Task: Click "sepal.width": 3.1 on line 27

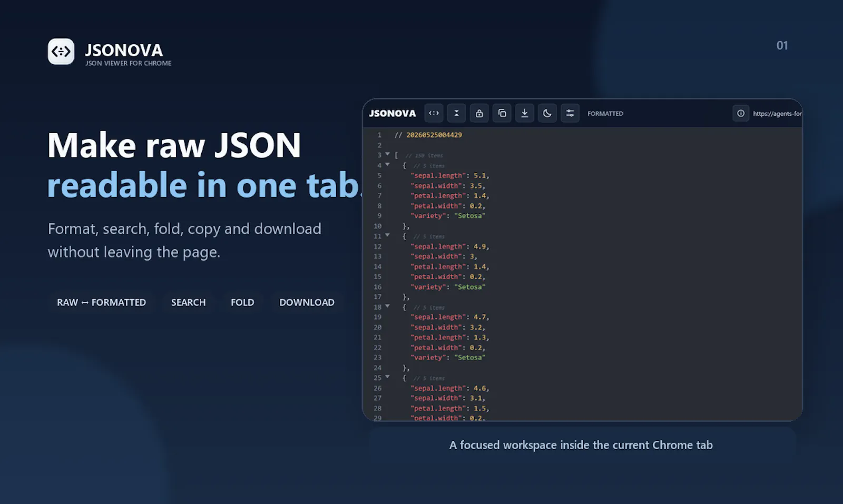Action: 448,398
